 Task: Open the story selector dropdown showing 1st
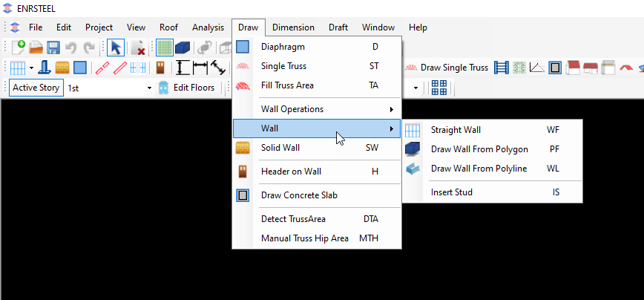coord(148,88)
